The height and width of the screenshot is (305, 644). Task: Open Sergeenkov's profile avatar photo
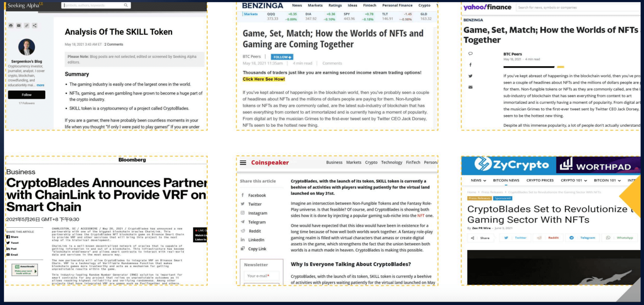(27, 47)
